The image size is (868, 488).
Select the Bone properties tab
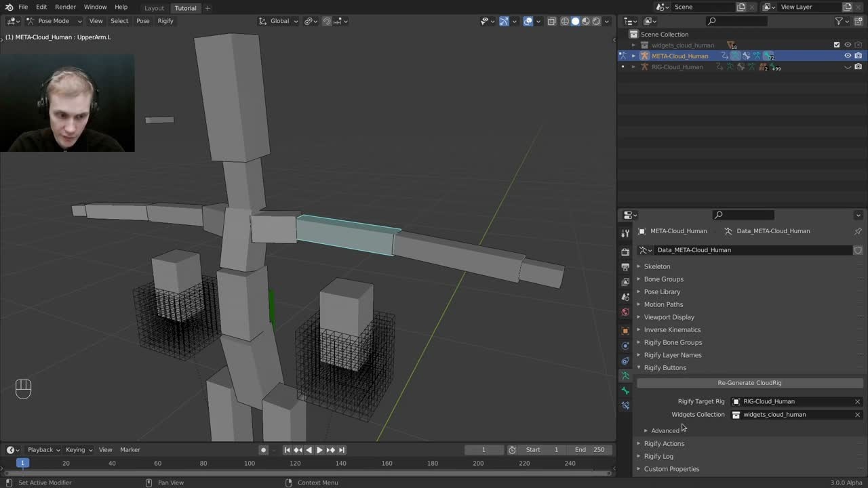pos(625,390)
